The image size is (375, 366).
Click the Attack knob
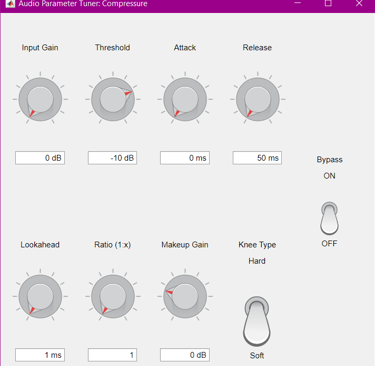click(185, 99)
